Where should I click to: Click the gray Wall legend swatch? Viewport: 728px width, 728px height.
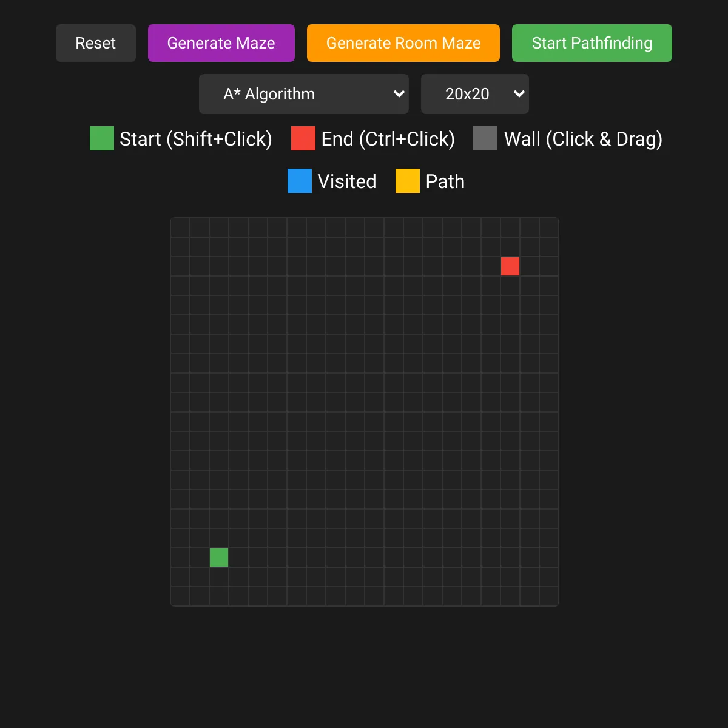(485, 138)
